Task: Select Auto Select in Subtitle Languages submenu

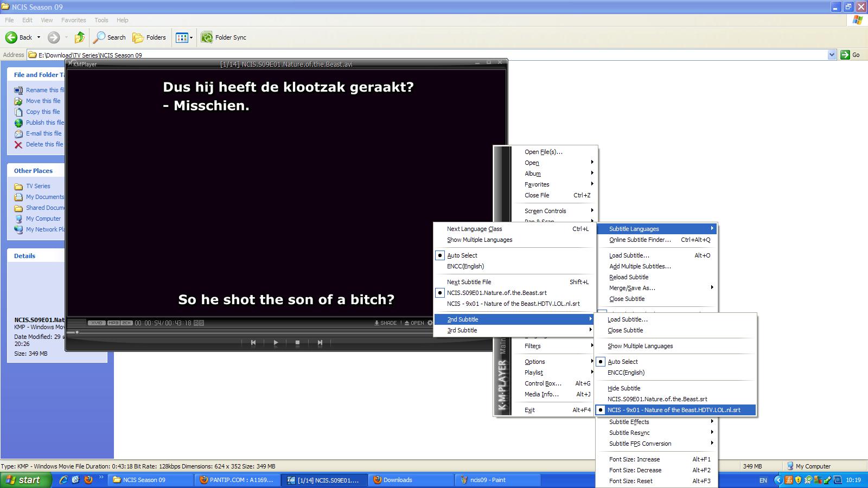Action: click(x=514, y=255)
